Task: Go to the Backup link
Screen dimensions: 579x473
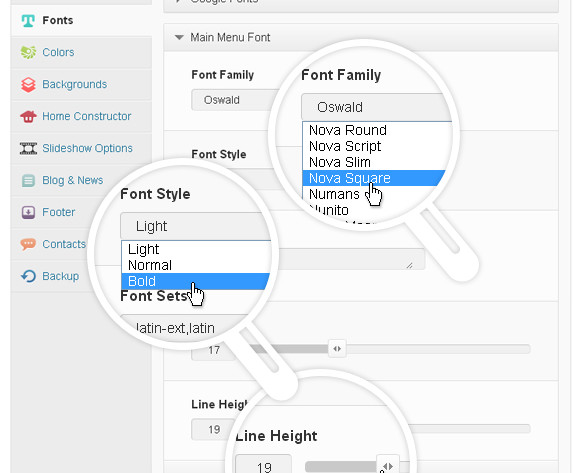Action: coord(61,276)
